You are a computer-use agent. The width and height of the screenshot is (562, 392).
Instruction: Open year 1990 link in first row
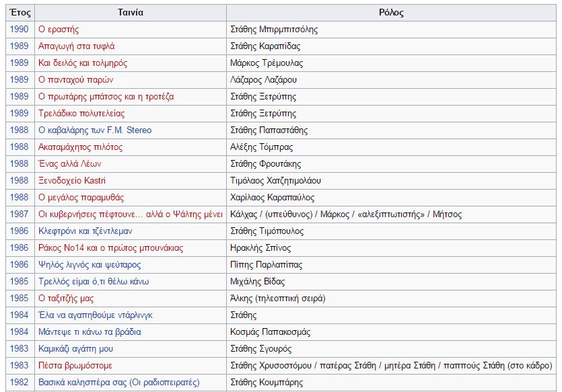pos(20,30)
